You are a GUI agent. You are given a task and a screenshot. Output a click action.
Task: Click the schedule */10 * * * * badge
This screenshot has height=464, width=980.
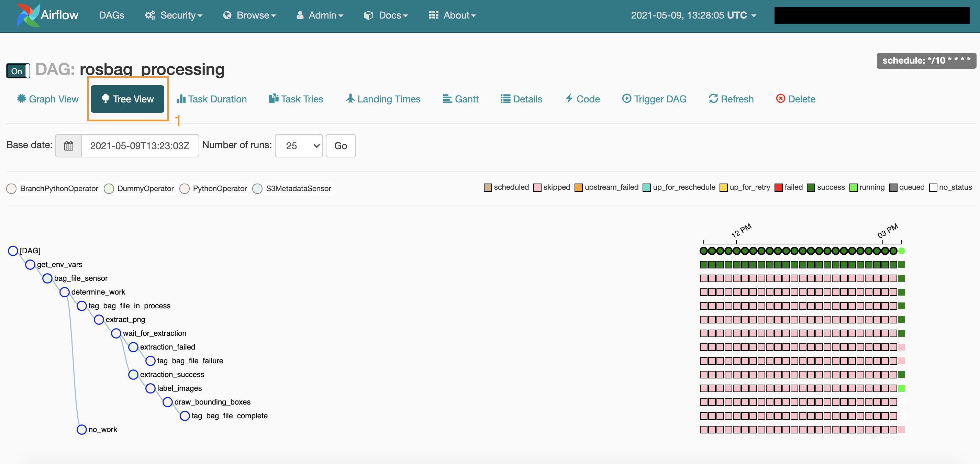(x=926, y=61)
